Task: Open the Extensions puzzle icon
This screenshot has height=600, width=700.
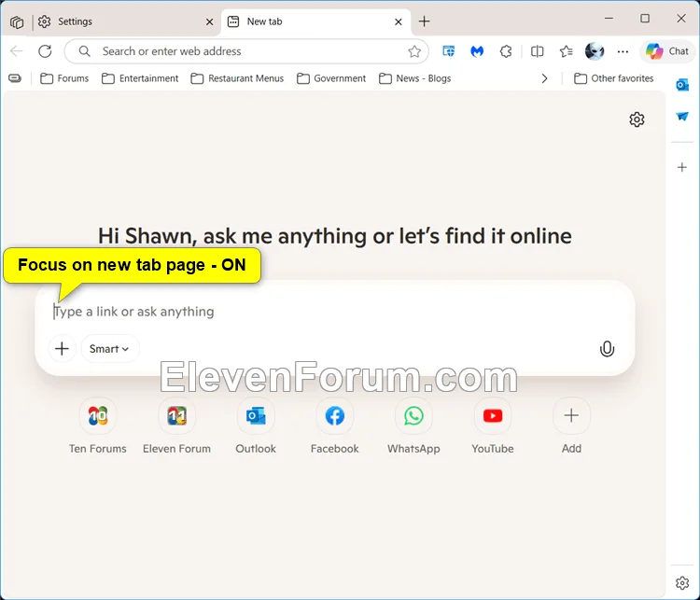Action: point(505,51)
